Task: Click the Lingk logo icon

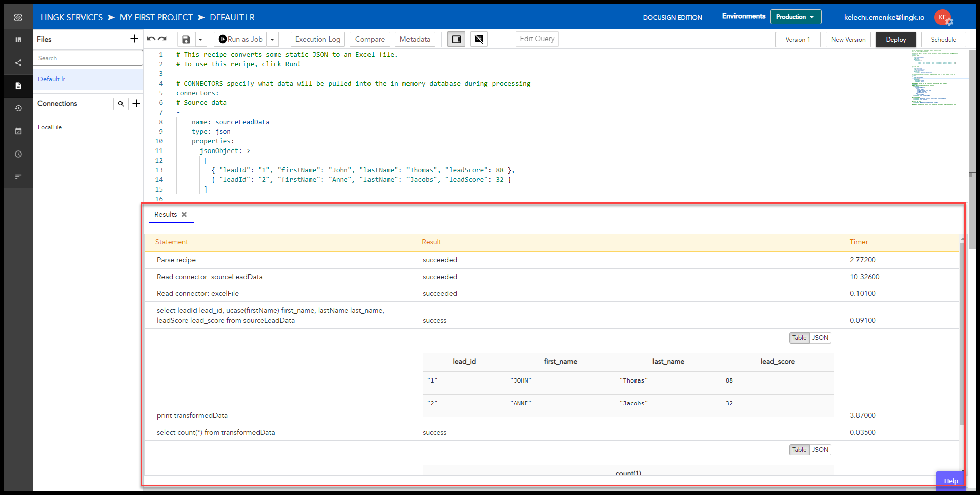Action: click(18, 17)
